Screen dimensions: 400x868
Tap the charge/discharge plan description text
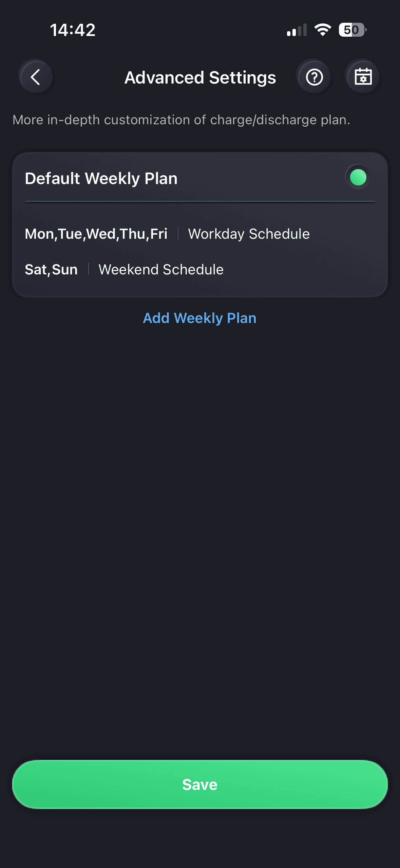point(181,120)
